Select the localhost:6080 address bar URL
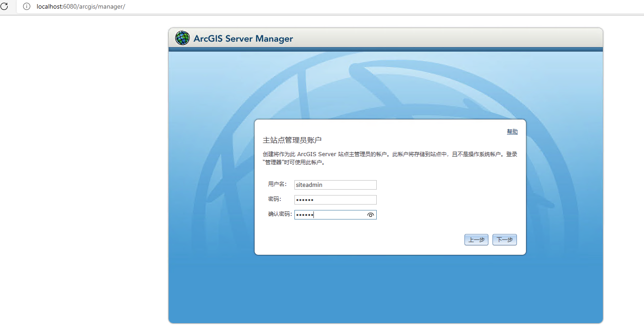The height and width of the screenshot is (334, 644). pyautogui.click(x=80, y=7)
